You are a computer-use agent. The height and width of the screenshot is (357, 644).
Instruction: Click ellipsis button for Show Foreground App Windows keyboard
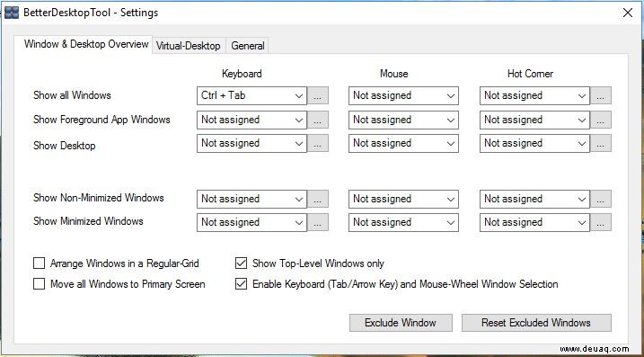(x=318, y=120)
